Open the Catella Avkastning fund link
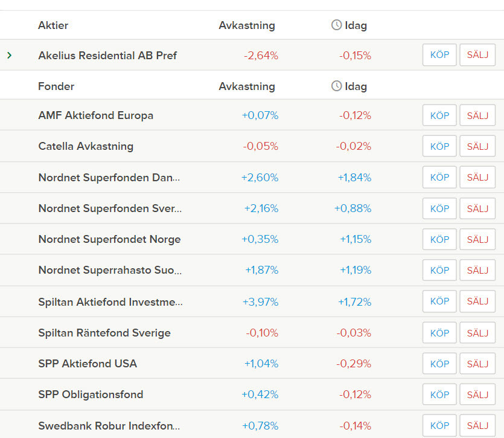 click(x=86, y=146)
